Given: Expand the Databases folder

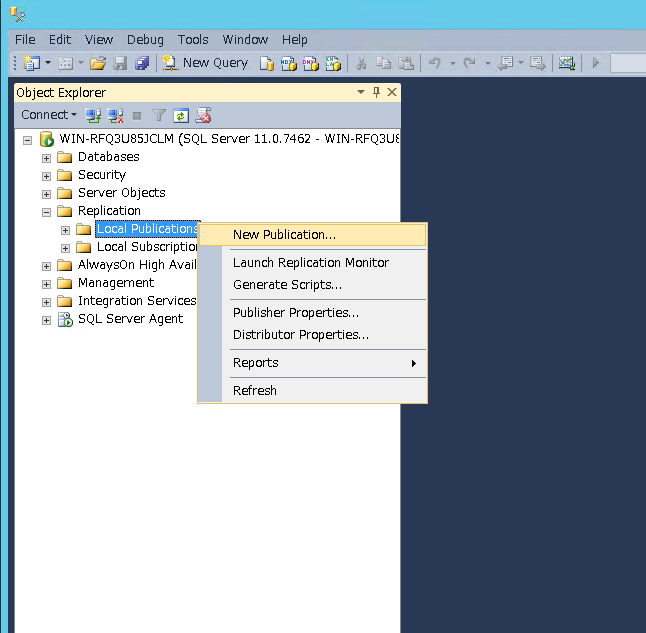Looking at the screenshot, I should [46, 158].
